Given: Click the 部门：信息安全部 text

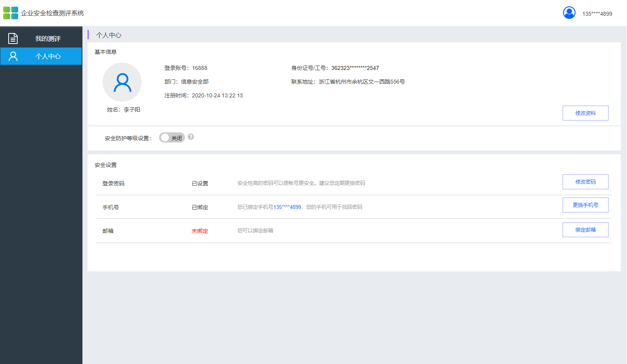Looking at the screenshot, I should 186,82.
